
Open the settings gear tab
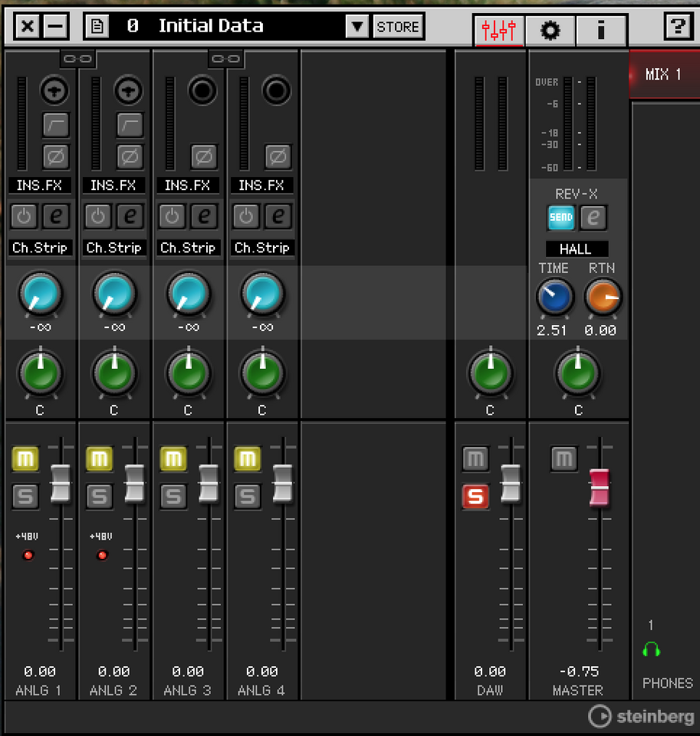coord(550,31)
